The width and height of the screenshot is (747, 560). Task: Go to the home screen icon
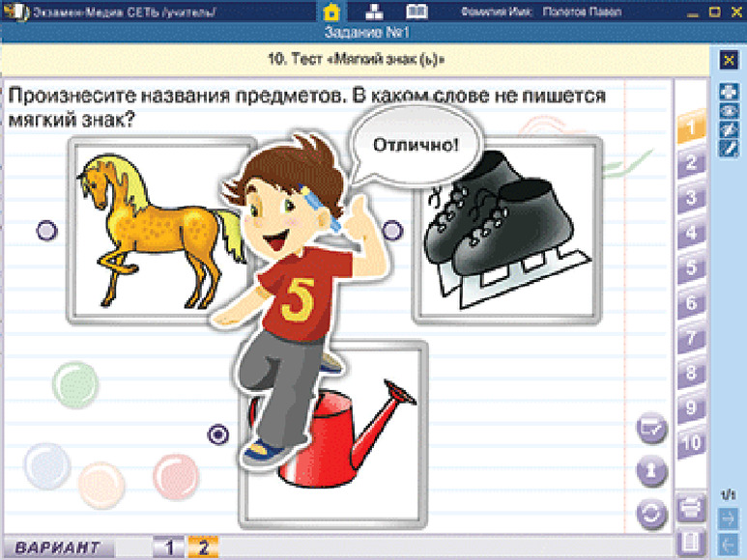(x=331, y=12)
